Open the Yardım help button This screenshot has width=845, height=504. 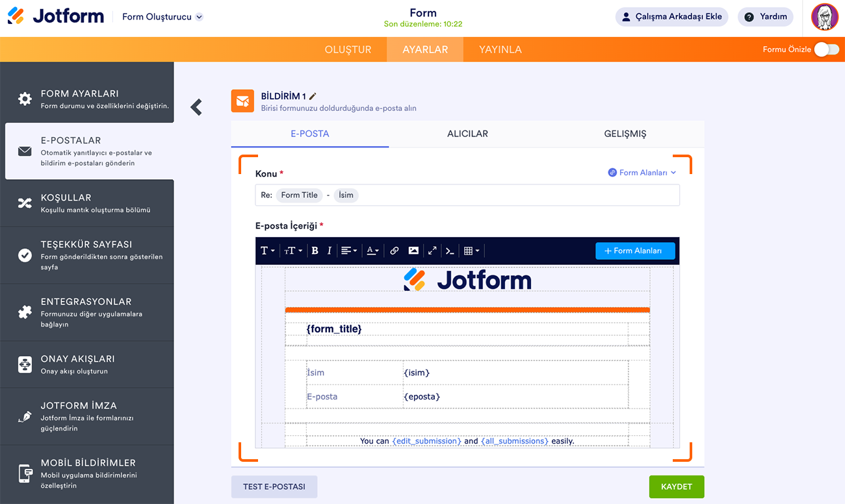click(x=766, y=17)
